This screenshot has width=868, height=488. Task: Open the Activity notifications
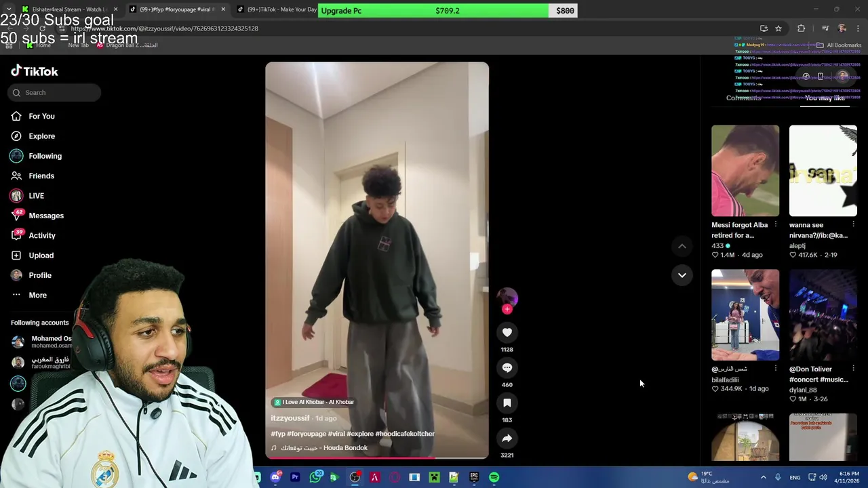[33, 235]
